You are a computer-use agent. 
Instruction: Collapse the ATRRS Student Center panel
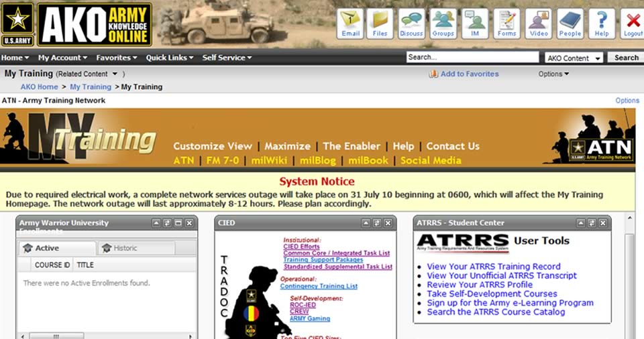pyautogui.click(x=581, y=223)
